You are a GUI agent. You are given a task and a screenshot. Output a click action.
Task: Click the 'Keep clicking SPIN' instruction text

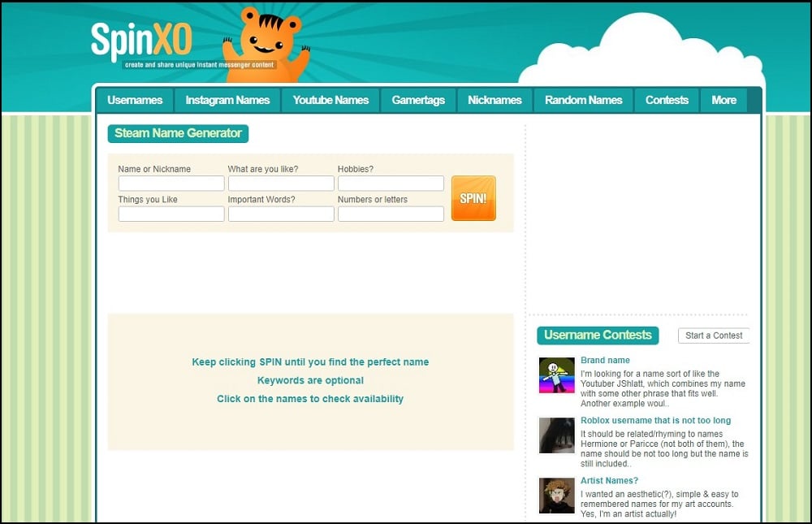[x=310, y=362]
